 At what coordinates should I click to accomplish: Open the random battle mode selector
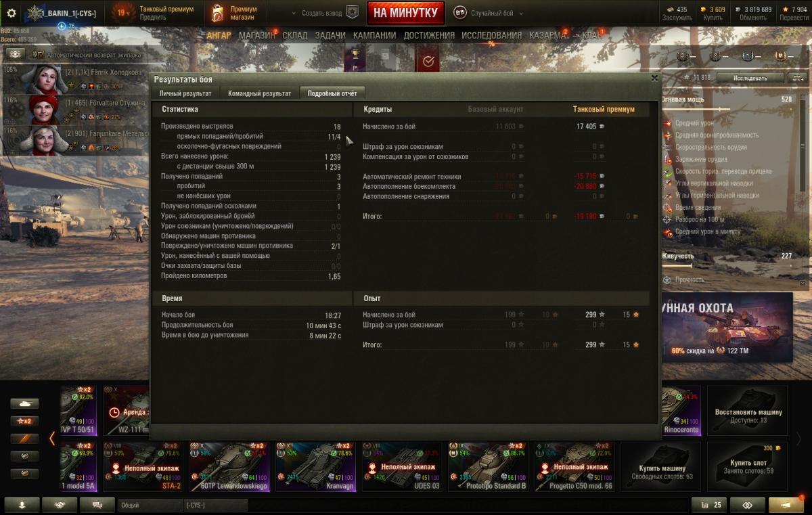pos(483,13)
